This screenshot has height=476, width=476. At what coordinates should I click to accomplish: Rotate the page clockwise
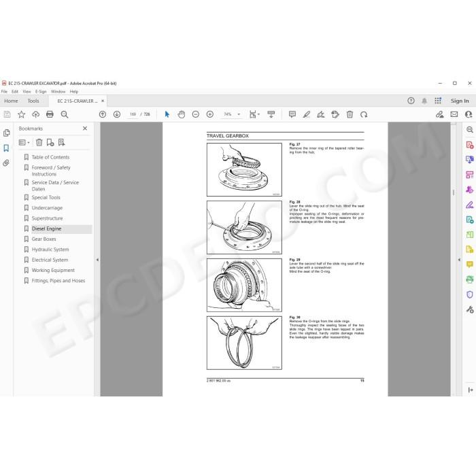coord(364,114)
